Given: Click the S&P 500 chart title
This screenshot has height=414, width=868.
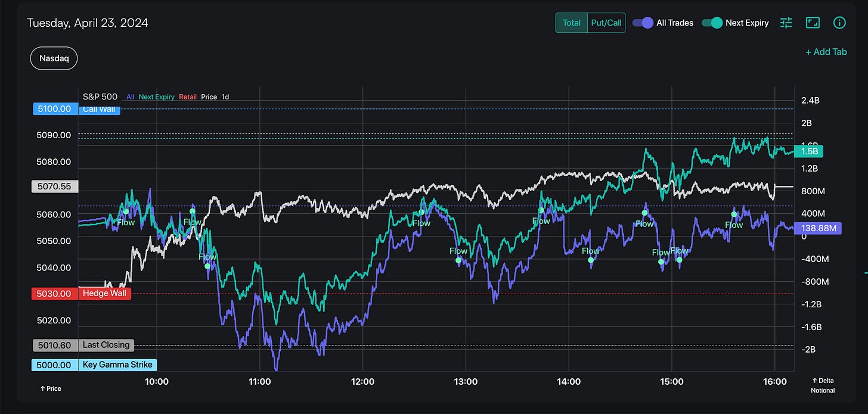Looking at the screenshot, I should click(100, 96).
